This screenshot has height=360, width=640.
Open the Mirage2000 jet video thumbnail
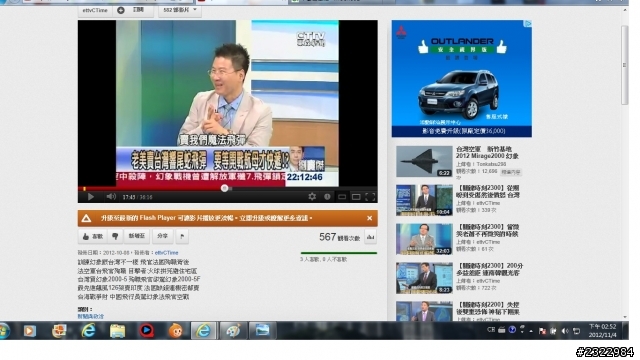tap(424, 162)
